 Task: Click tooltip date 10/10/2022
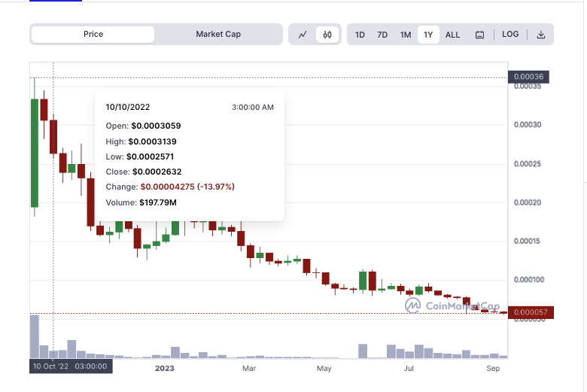click(128, 107)
